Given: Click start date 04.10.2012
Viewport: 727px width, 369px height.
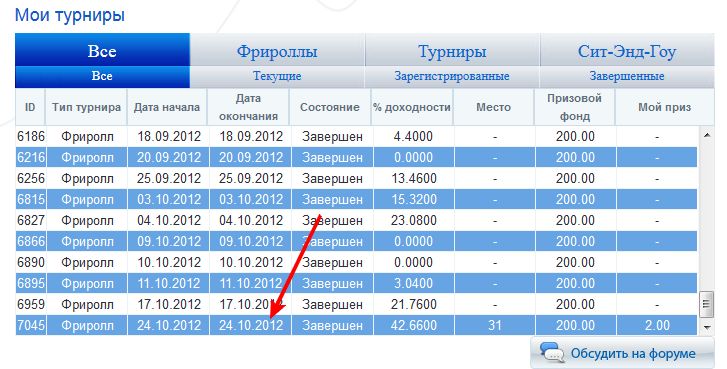Looking at the screenshot, I should (169, 220).
